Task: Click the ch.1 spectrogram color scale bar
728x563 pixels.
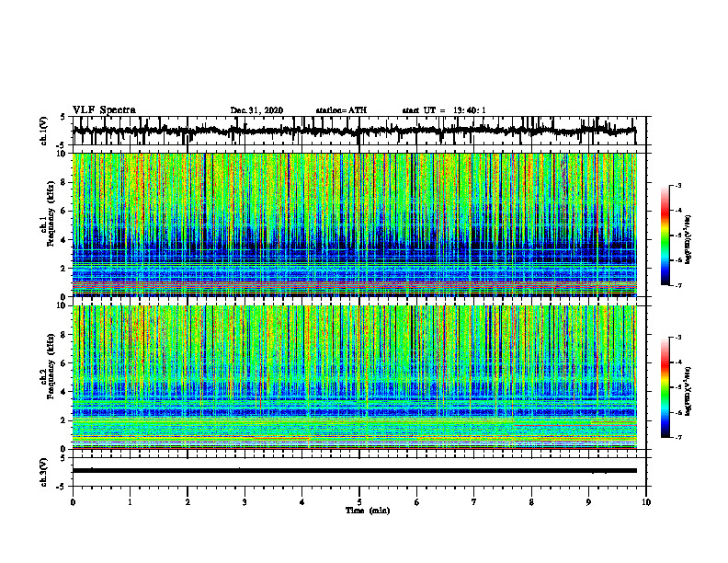Action: click(665, 236)
